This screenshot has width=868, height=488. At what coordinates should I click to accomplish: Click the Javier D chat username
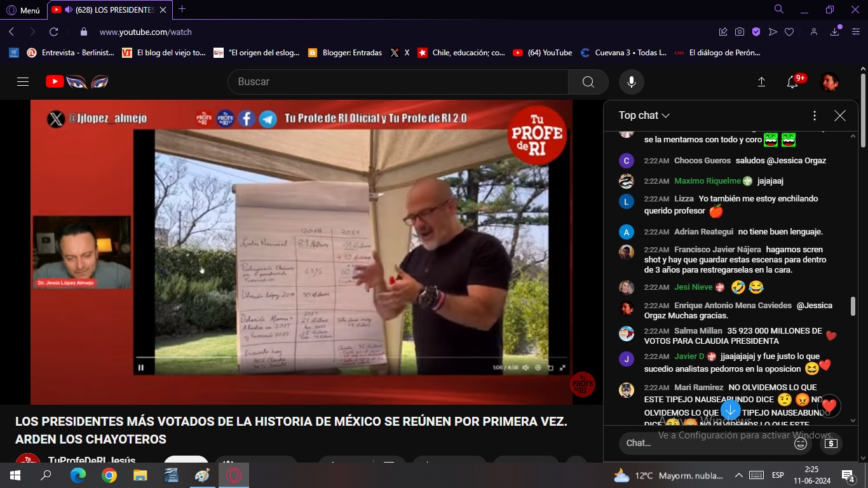[689, 356]
